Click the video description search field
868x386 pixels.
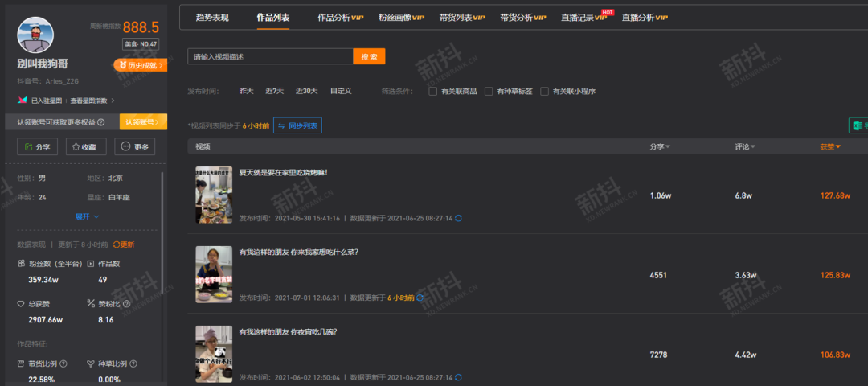coord(270,56)
